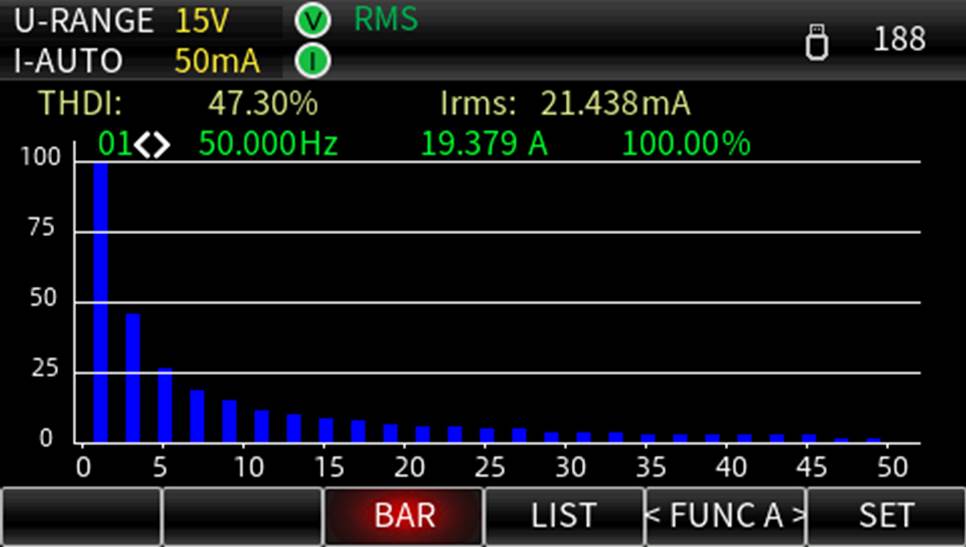Click the 50.000Hz frequency value
966x547 pixels.
click(x=268, y=145)
